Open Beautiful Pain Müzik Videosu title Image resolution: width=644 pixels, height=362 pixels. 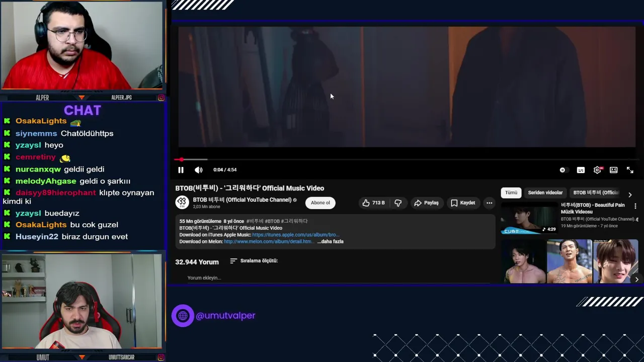pos(593,208)
